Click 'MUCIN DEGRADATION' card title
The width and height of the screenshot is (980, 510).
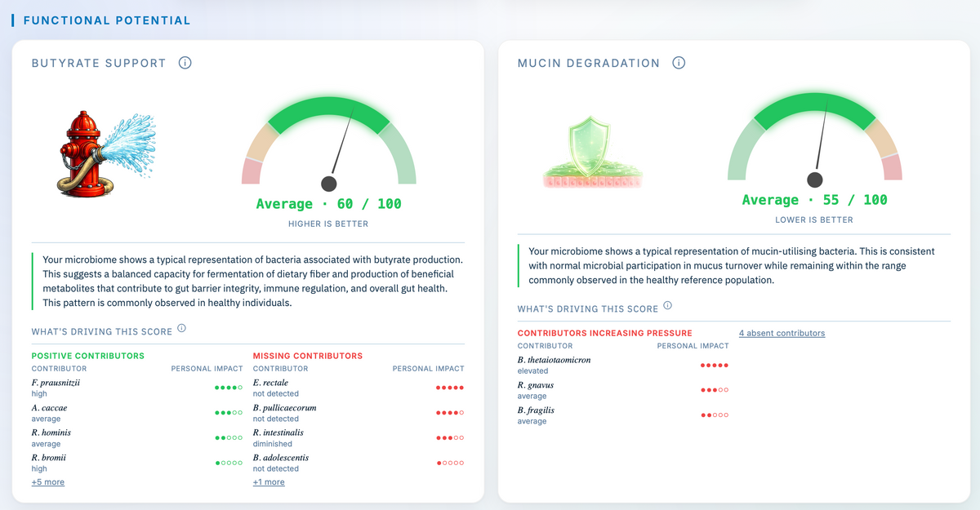[x=589, y=63]
